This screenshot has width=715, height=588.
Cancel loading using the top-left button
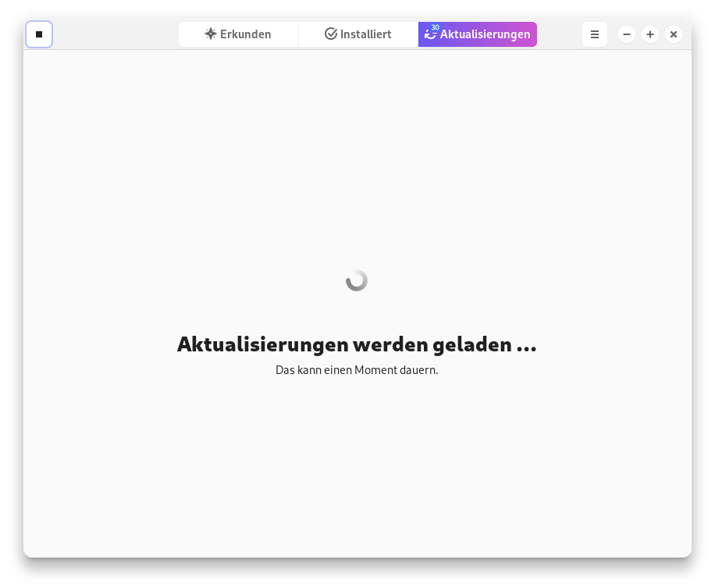39,34
